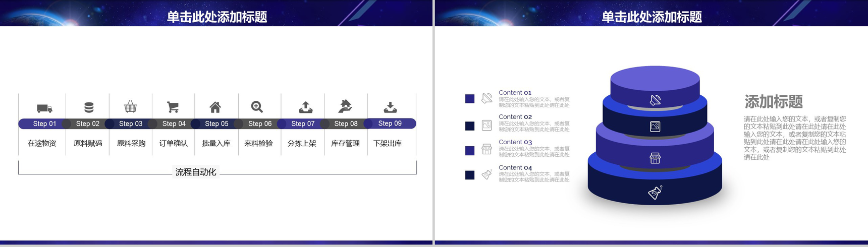Image resolution: width=868 pixels, height=247 pixels.
Task: Click the upload tray icon above Step 07
Action: pos(305,107)
